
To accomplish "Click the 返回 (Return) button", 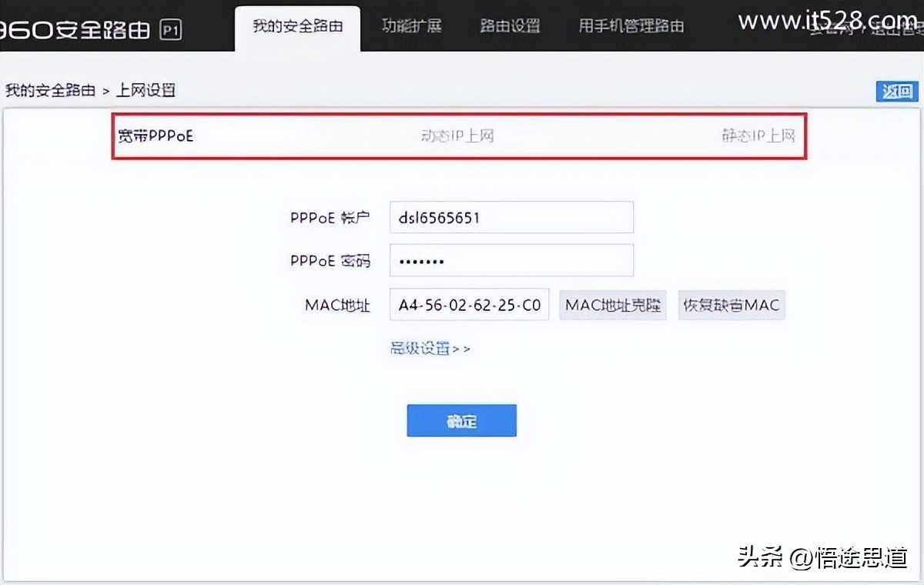I will (x=896, y=90).
